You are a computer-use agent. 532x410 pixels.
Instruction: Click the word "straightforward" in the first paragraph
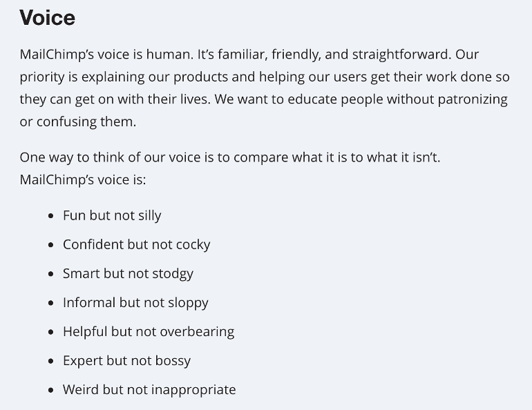[x=401, y=55]
